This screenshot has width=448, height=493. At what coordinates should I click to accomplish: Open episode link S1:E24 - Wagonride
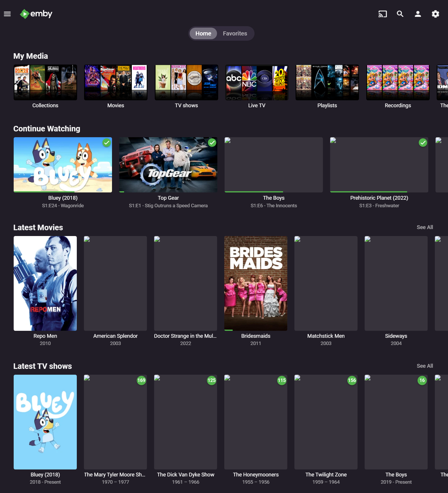pos(63,206)
